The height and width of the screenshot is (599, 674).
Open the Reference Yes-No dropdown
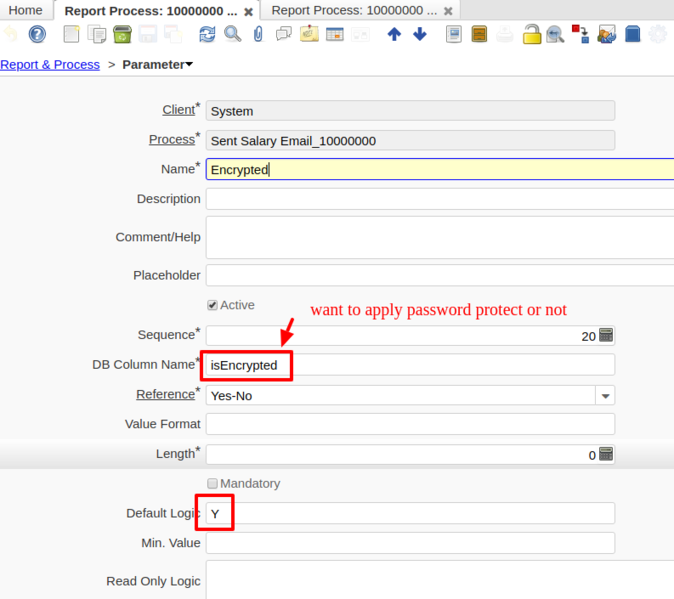click(605, 395)
